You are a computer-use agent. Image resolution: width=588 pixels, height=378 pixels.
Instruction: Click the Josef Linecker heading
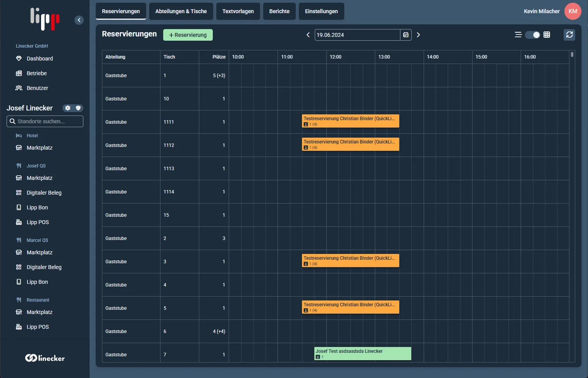tap(29, 108)
